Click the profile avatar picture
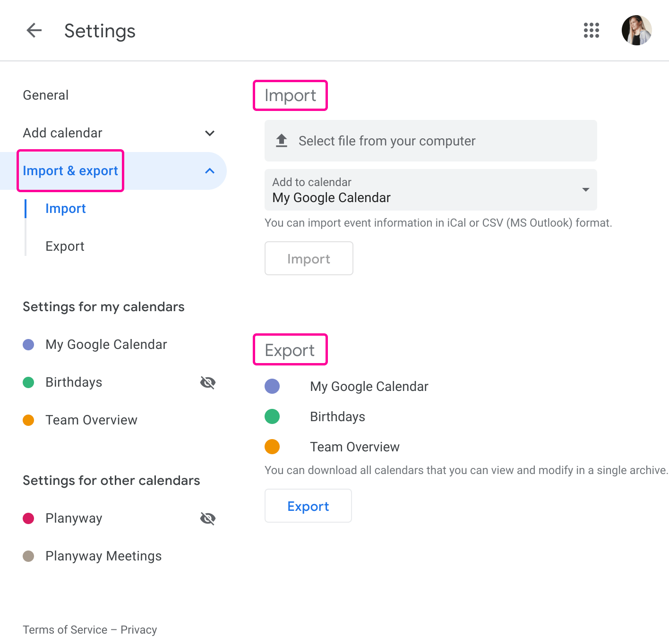The width and height of the screenshot is (669, 644). point(636,30)
